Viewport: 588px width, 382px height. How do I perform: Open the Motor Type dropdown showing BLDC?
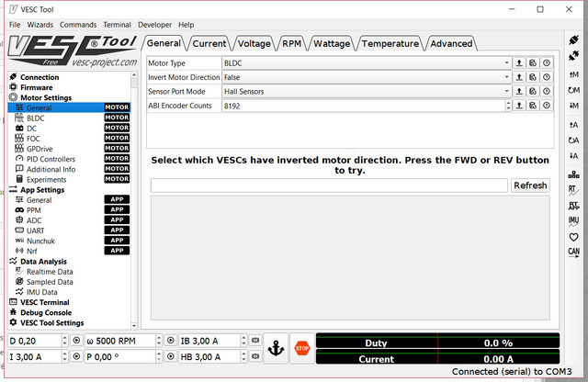coord(367,63)
